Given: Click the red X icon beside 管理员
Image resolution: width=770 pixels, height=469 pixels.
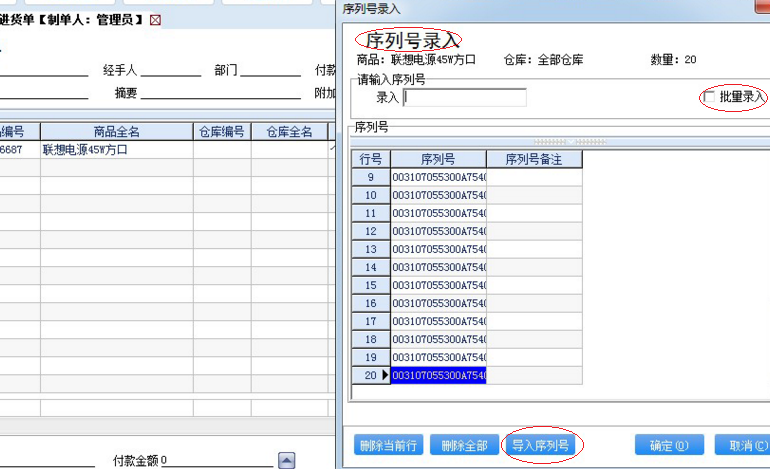Looking at the screenshot, I should (154, 20).
